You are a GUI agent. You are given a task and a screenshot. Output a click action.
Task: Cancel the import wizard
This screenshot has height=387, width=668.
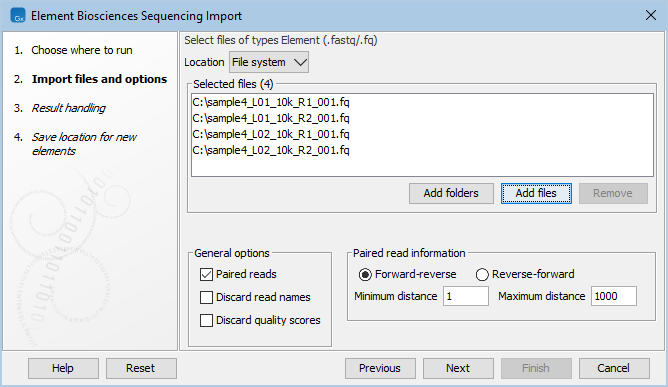click(x=614, y=368)
